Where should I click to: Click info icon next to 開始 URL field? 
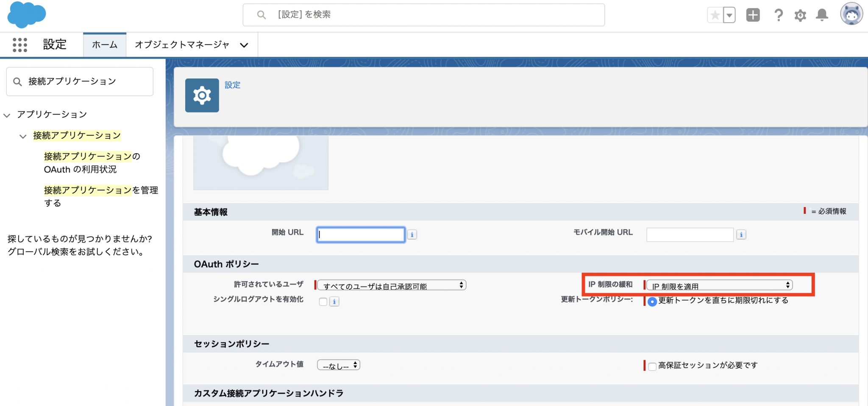[x=412, y=235]
